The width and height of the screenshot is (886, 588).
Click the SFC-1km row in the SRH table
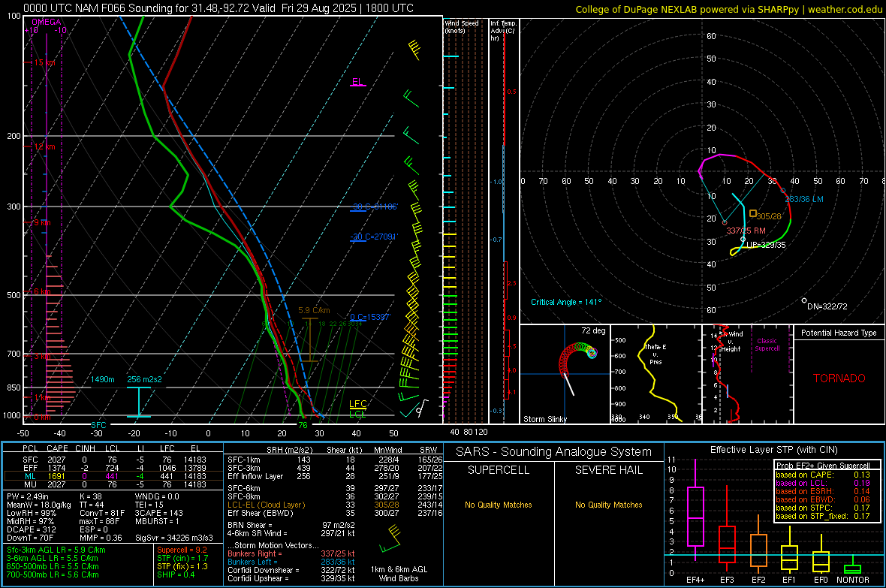335,460
